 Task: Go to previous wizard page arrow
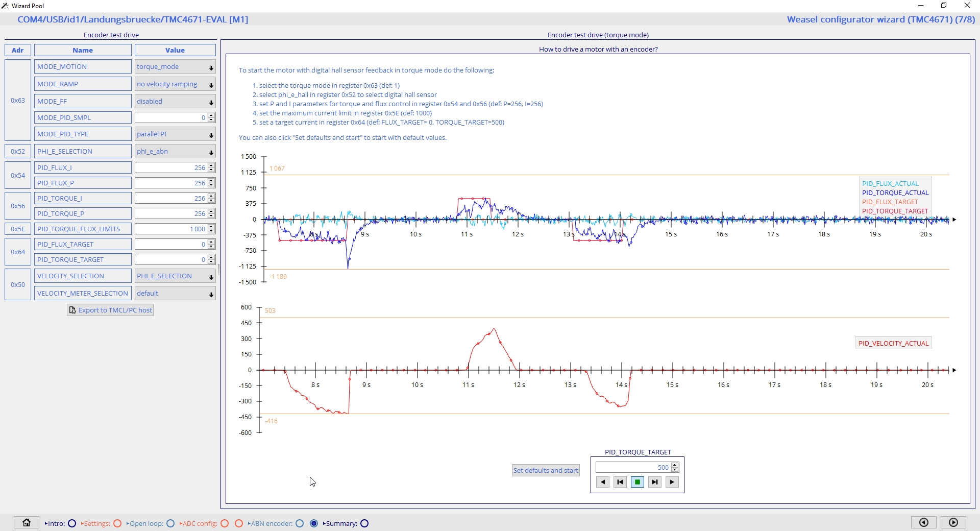924,522
